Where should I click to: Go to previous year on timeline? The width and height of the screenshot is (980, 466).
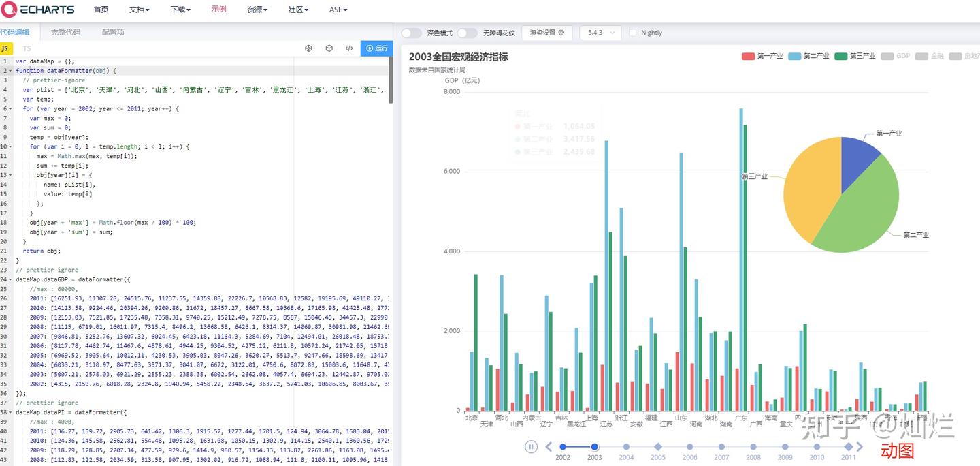549,447
